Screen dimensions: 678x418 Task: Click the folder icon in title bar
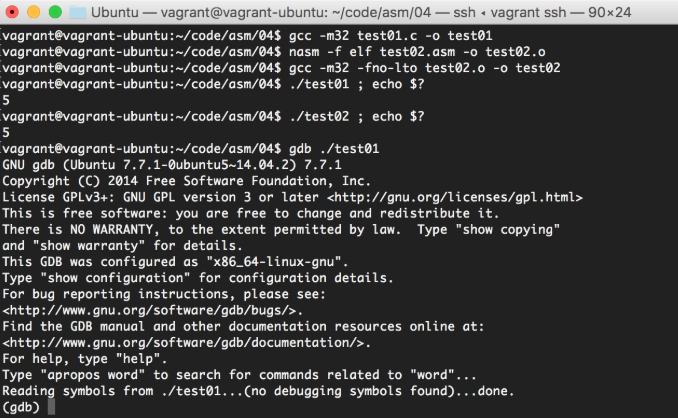(x=78, y=12)
